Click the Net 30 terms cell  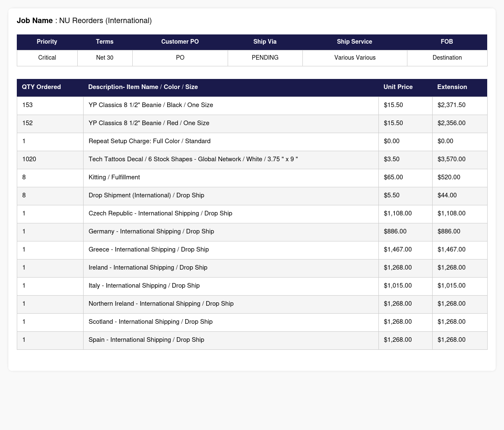[105, 58]
